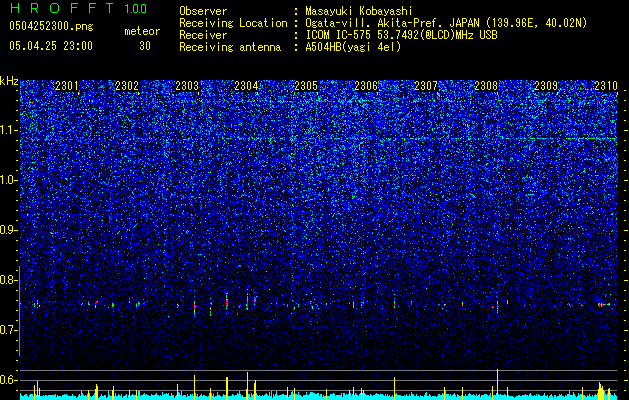Select observer name Masayuki Kobayashi
The height and width of the screenshot is (400, 629).
pos(358,11)
